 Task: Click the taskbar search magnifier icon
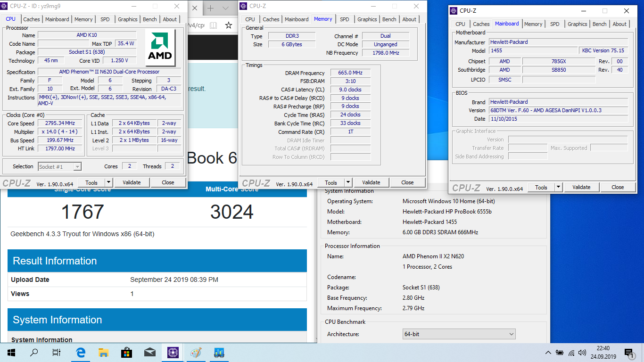[x=34, y=353]
